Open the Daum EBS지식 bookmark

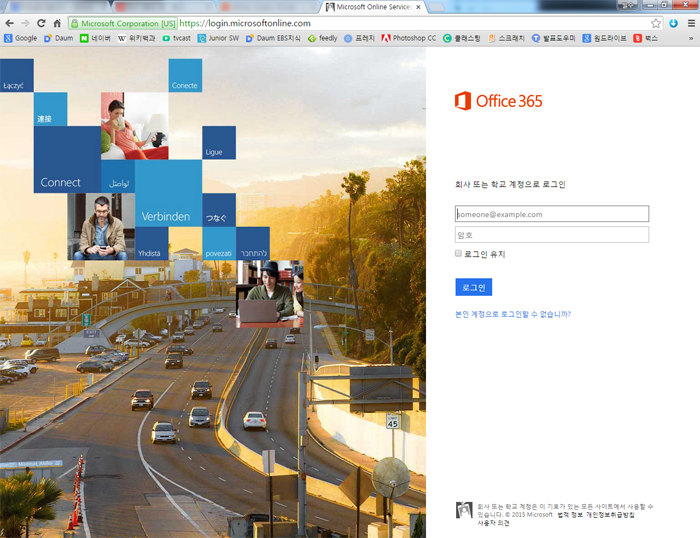point(273,38)
